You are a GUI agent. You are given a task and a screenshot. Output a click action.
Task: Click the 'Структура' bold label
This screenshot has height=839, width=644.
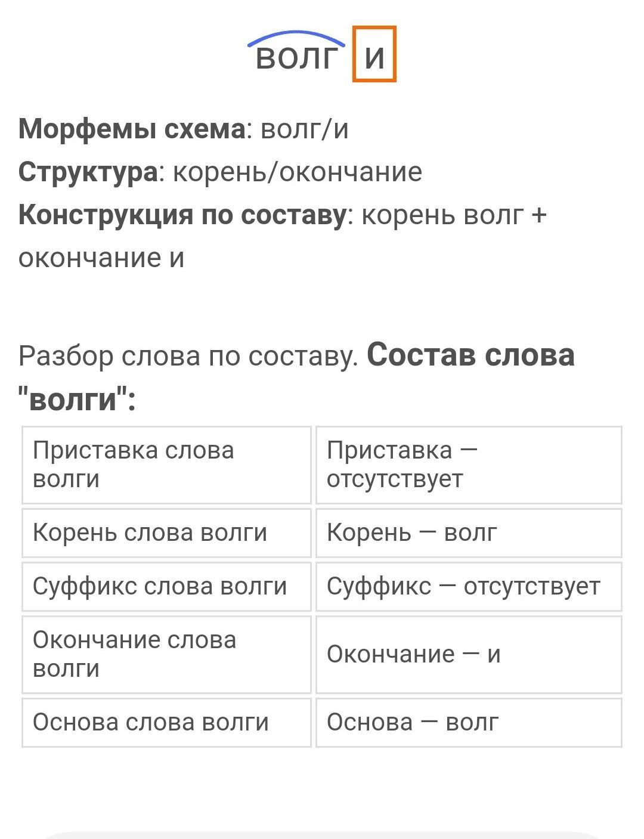click(88, 172)
